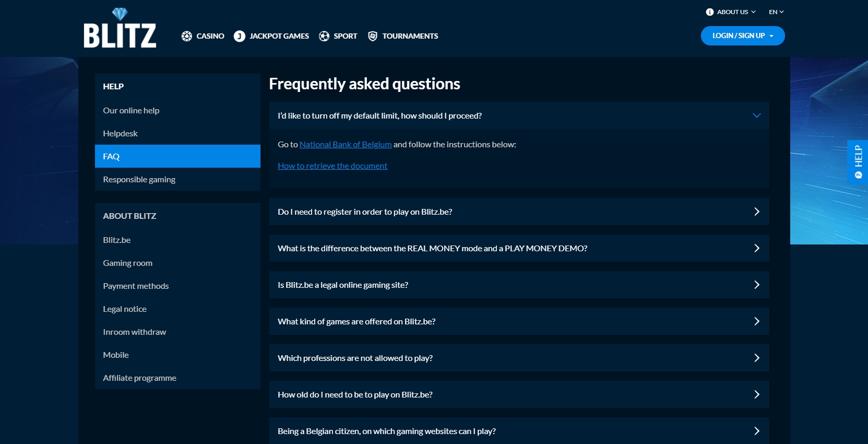
Task: Open the Sport menu item
Action: coord(338,36)
